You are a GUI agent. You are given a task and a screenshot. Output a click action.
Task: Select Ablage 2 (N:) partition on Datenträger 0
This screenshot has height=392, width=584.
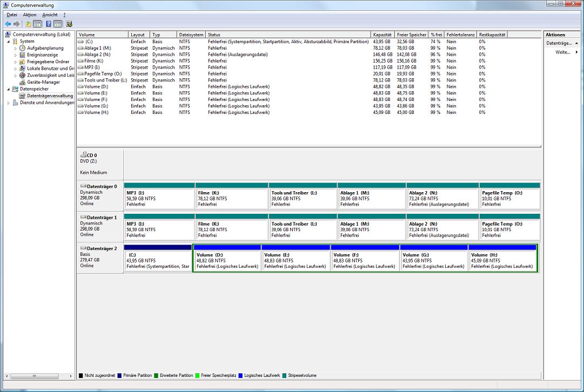442,196
